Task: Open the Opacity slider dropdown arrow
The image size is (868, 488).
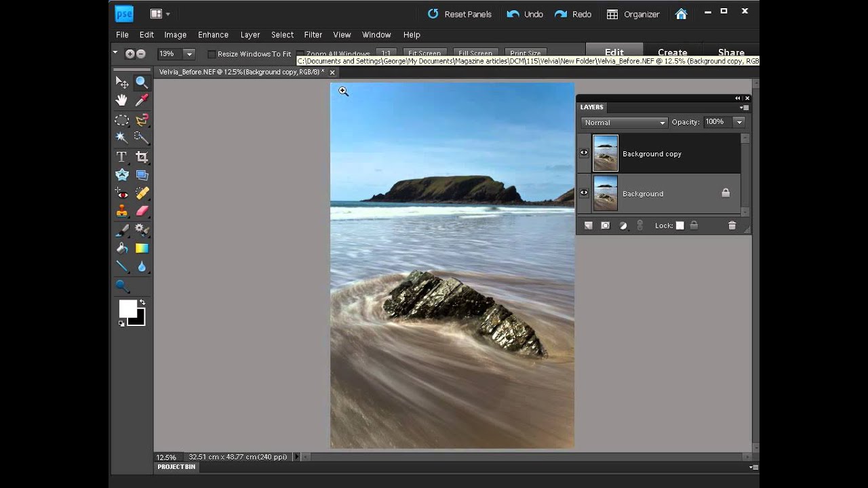Action: pos(739,122)
